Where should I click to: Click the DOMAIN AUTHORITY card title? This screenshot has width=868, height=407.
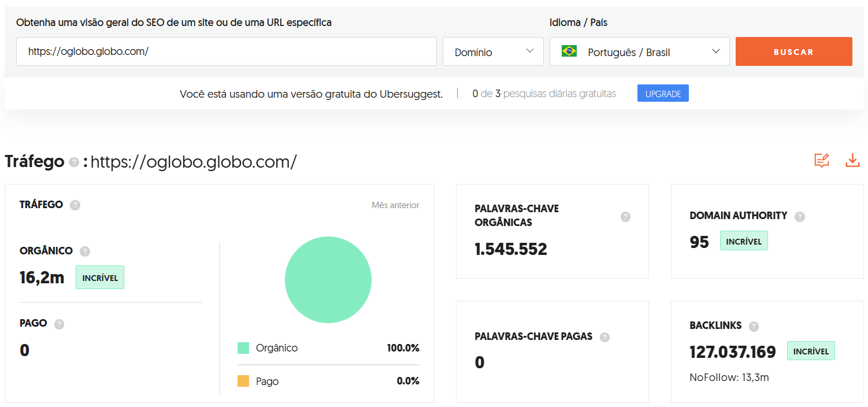[739, 216]
